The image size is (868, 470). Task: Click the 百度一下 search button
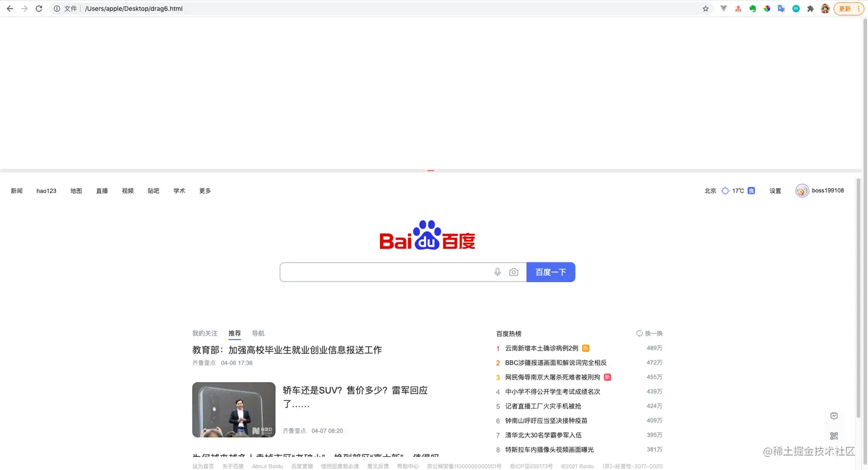(x=551, y=272)
